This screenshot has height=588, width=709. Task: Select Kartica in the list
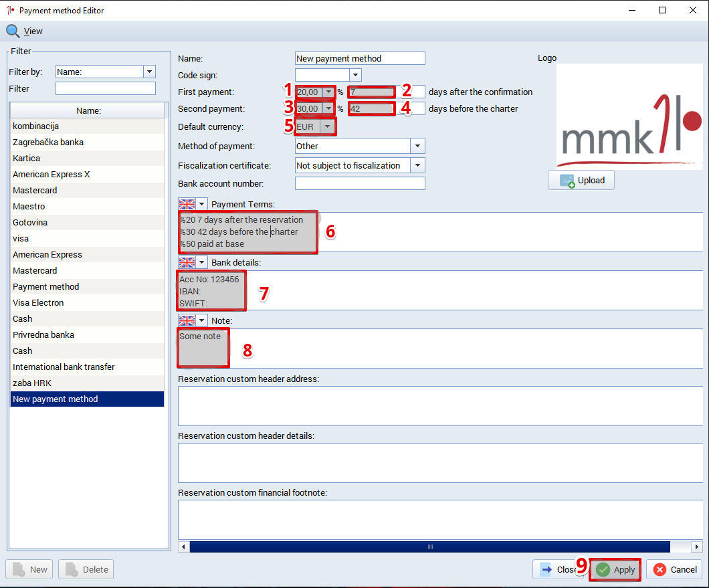click(87, 159)
